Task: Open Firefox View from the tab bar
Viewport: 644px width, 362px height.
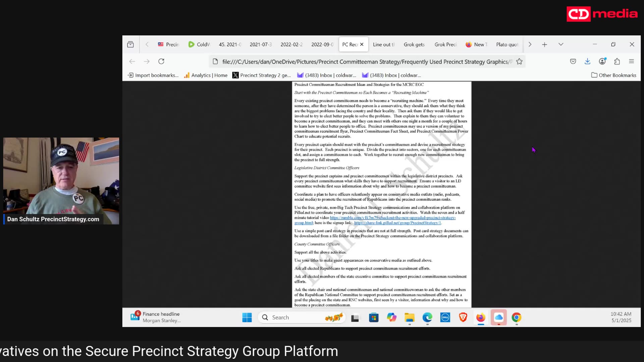Action: click(x=130, y=44)
